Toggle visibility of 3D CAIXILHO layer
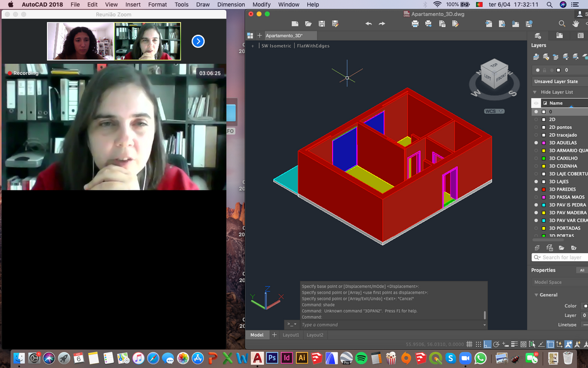This screenshot has width=588, height=368. tap(536, 158)
